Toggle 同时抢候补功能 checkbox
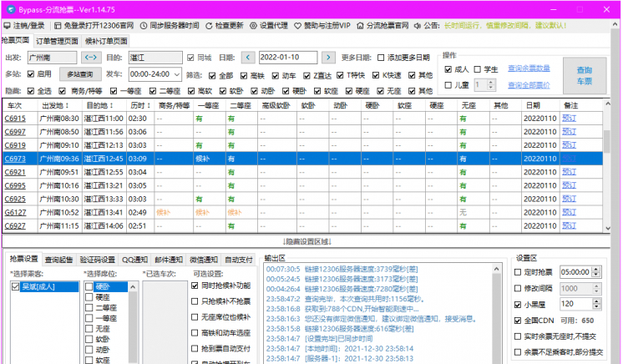This screenshot has height=364, width=623. tap(195, 286)
